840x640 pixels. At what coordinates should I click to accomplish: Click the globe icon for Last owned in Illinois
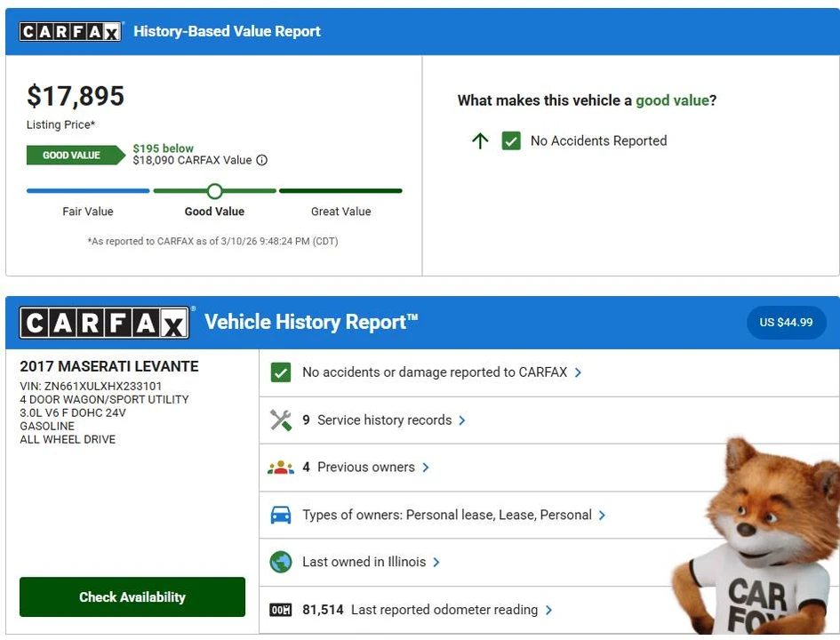tap(281, 562)
